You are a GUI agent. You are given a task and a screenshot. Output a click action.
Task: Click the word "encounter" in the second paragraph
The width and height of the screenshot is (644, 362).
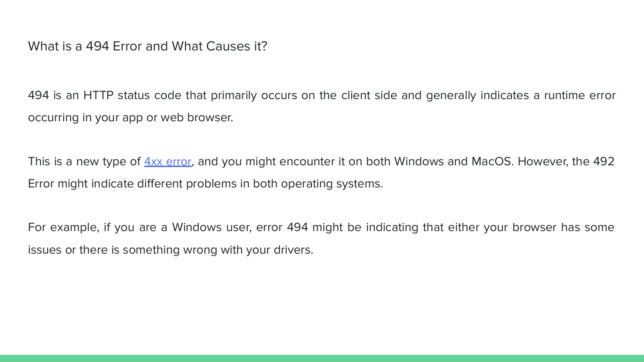pos(312,162)
